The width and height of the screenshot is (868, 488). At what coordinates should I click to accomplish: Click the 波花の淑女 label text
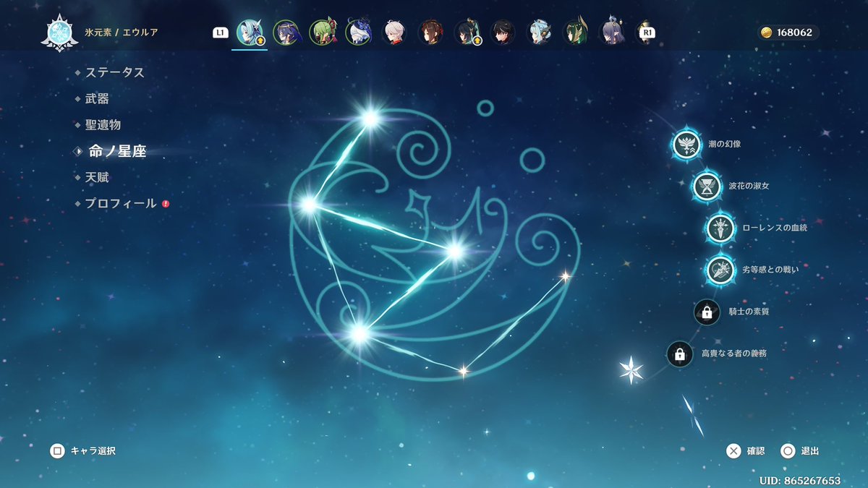point(749,186)
